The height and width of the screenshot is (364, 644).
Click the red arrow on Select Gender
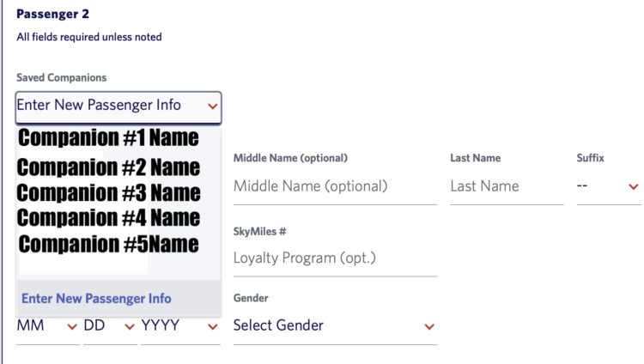pyautogui.click(x=429, y=326)
